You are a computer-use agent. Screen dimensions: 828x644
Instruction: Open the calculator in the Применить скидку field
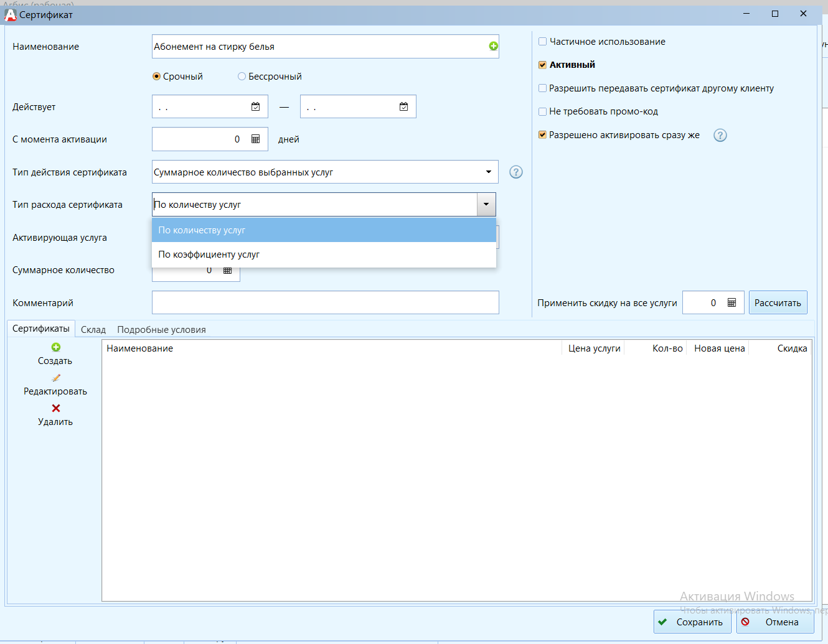(732, 302)
